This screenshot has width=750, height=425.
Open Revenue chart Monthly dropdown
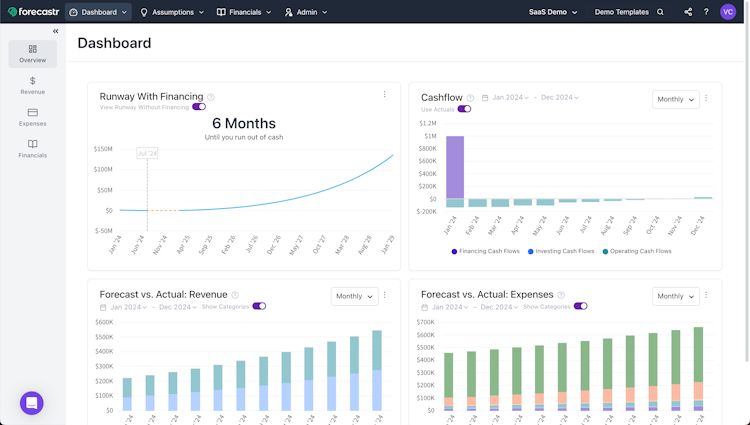point(354,296)
